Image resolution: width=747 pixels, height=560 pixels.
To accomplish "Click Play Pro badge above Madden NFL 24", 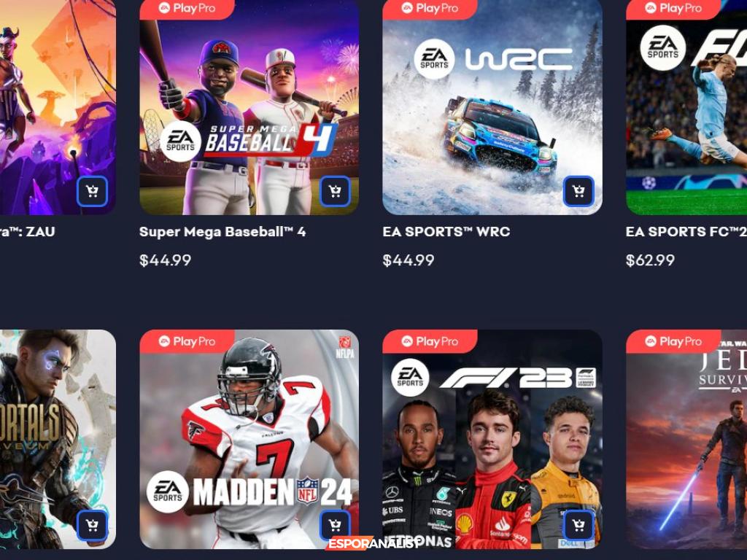I will pos(187,341).
